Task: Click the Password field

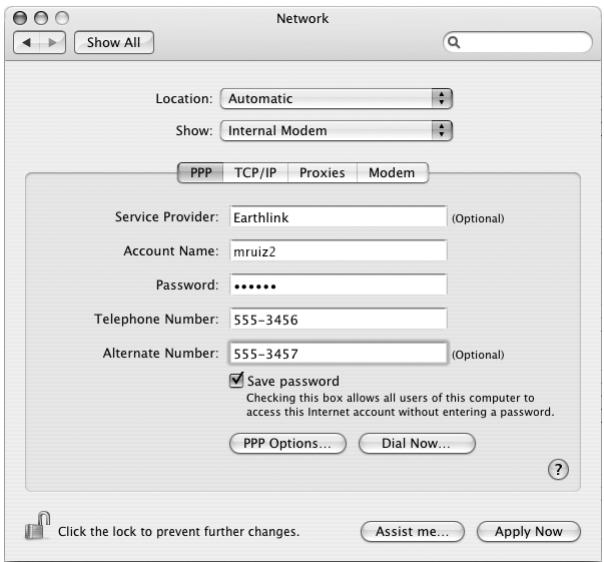Action: click(x=339, y=285)
